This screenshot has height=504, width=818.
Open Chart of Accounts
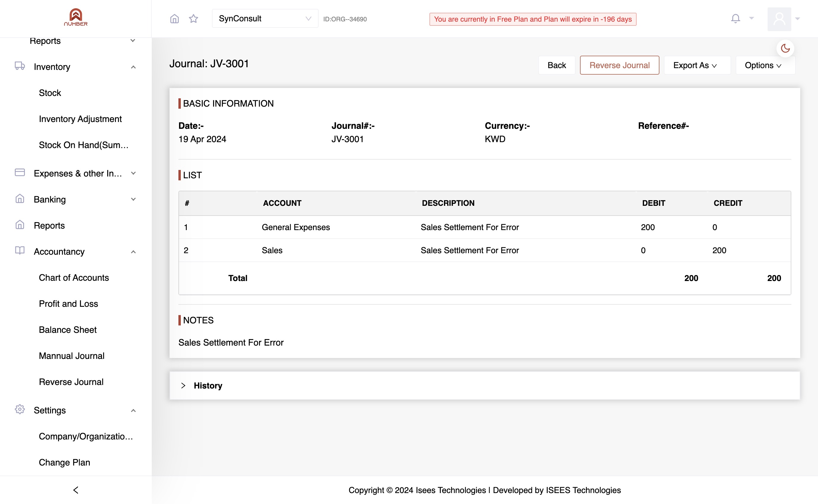point(74,277)
